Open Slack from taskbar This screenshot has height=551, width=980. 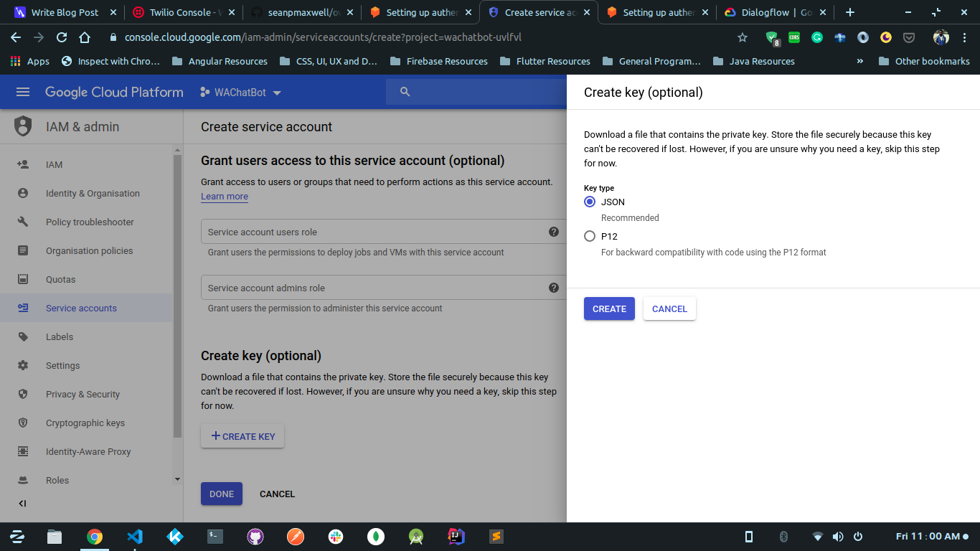click(x=336, y=536)
